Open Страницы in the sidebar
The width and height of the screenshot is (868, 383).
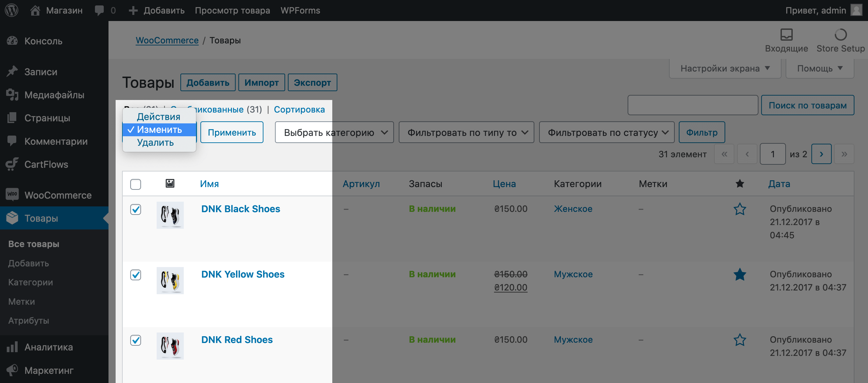[x=54, y=118]
